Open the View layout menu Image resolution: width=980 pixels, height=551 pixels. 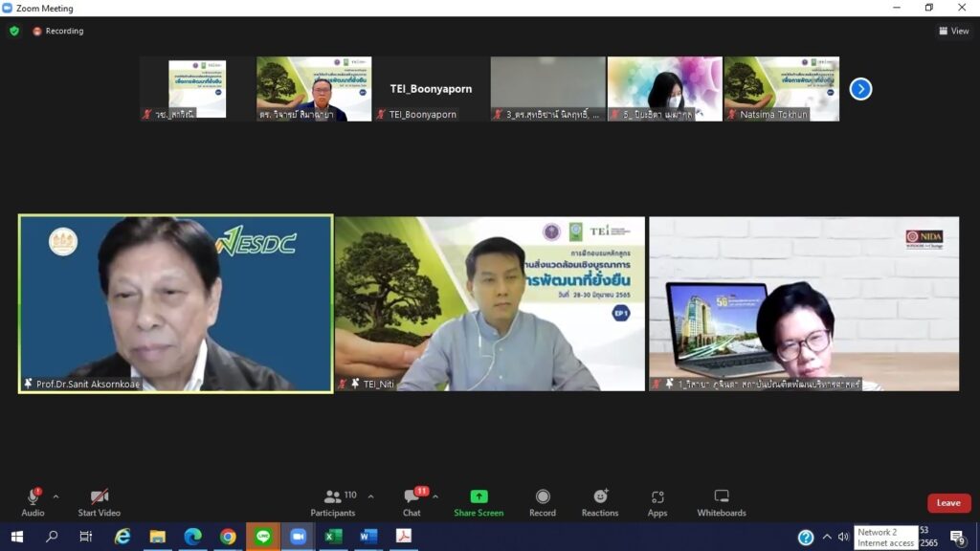953,31
